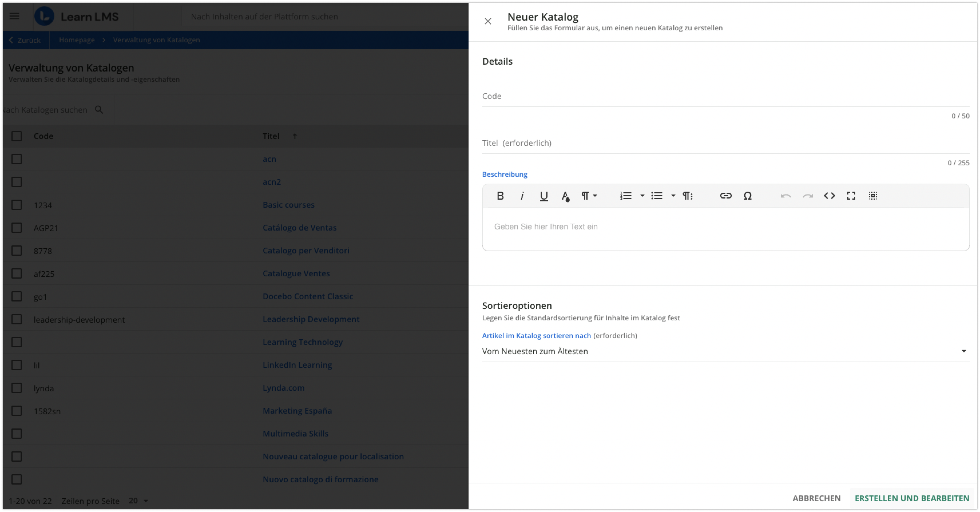Check the leadership-development row checkbox
This screenshot has width=980, height=512.
coord(16,319)
